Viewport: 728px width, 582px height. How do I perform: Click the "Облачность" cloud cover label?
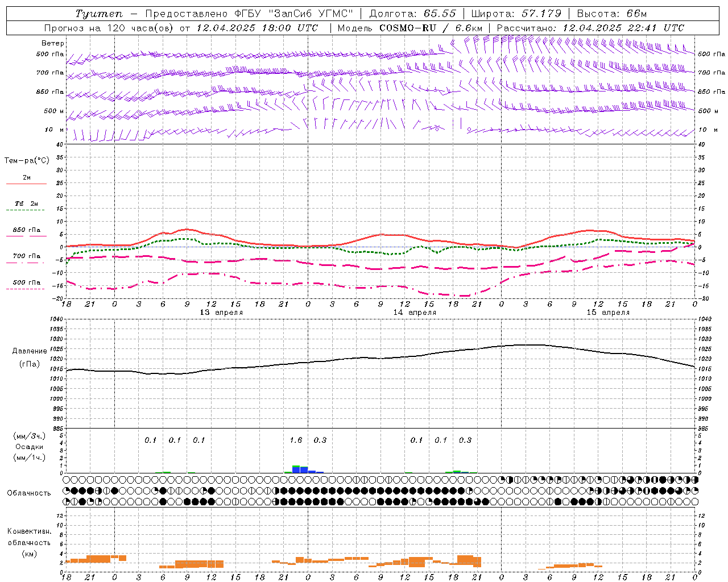point(29,493)
